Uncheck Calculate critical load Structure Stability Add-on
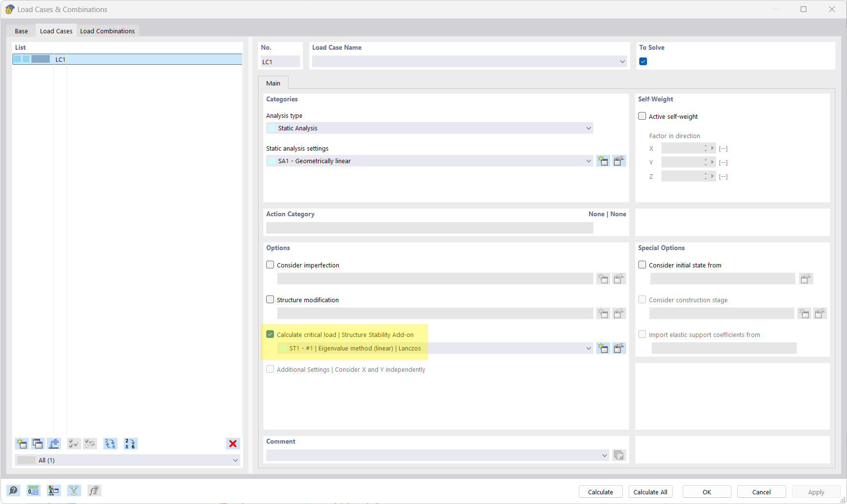Image resolution: width=847 pixels, height=504 pixels. (x=270, y=334)
